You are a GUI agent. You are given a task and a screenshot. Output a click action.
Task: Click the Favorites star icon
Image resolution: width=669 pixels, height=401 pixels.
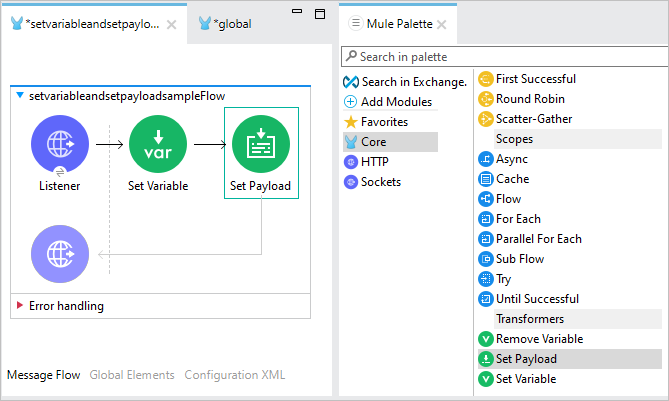coord(351,122)
